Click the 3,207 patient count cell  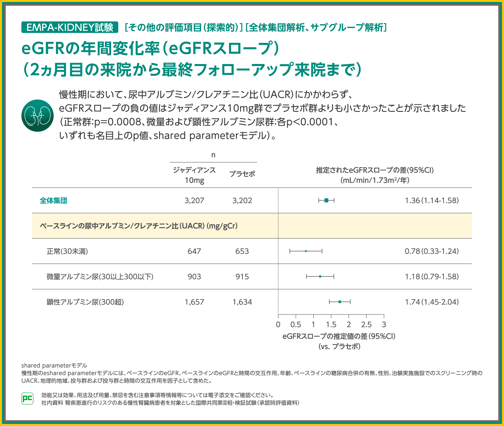coord(194,201)
